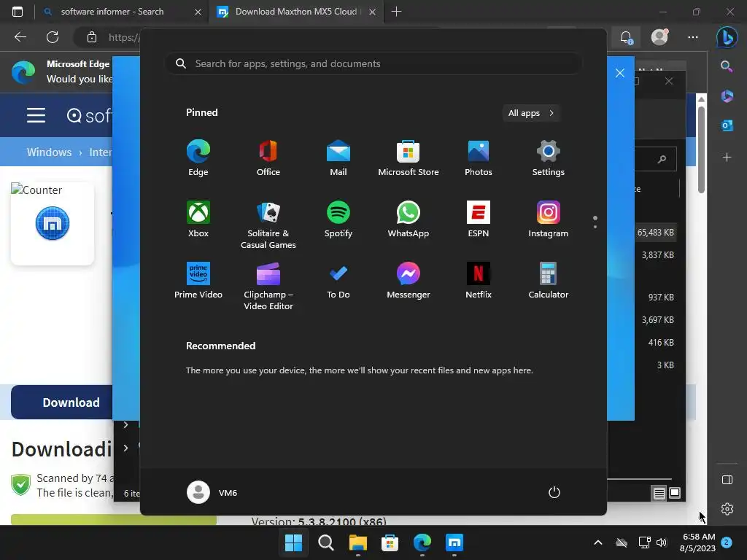The image size is (747, 560).
Task: Click the power button in Start menu
Action: [x=554, y=492]
